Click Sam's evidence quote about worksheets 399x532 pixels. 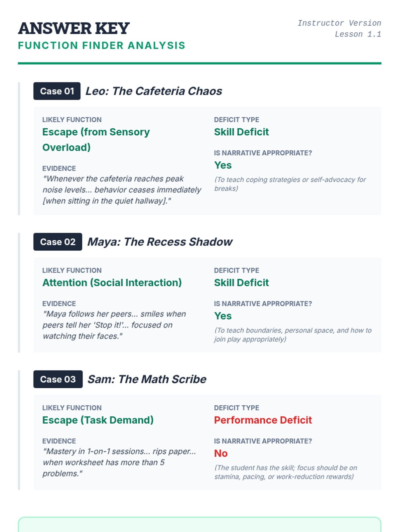[x=119, y=462]
